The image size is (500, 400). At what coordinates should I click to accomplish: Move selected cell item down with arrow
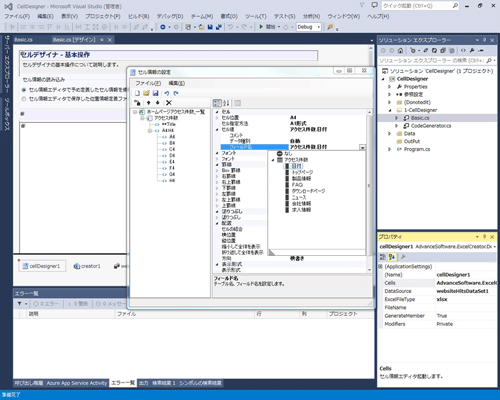158,103
